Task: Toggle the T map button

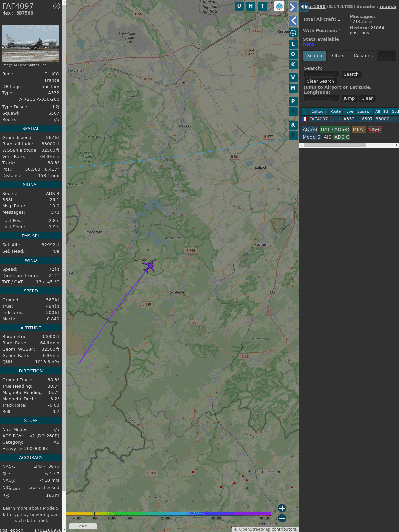Action: point(263,6)
